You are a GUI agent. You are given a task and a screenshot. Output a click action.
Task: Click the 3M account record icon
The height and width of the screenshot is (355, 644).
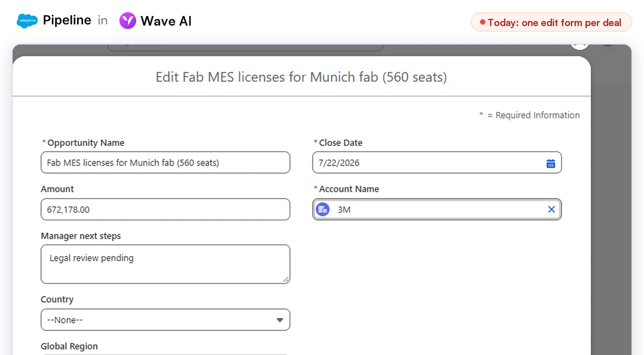click(x=323, y=209)
